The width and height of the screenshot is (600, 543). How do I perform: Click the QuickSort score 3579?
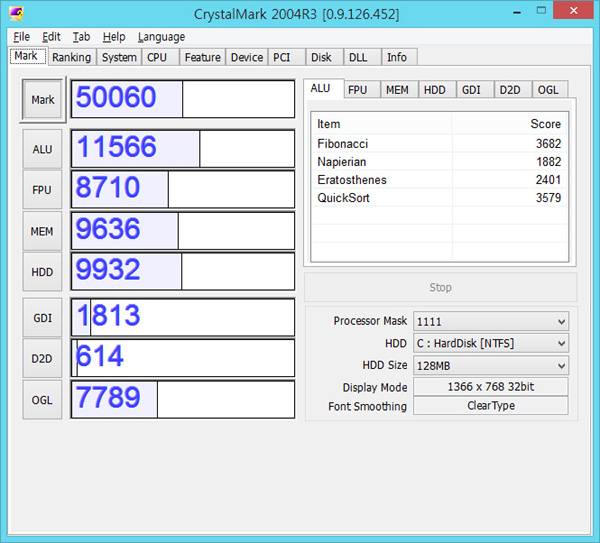point(548,198)
